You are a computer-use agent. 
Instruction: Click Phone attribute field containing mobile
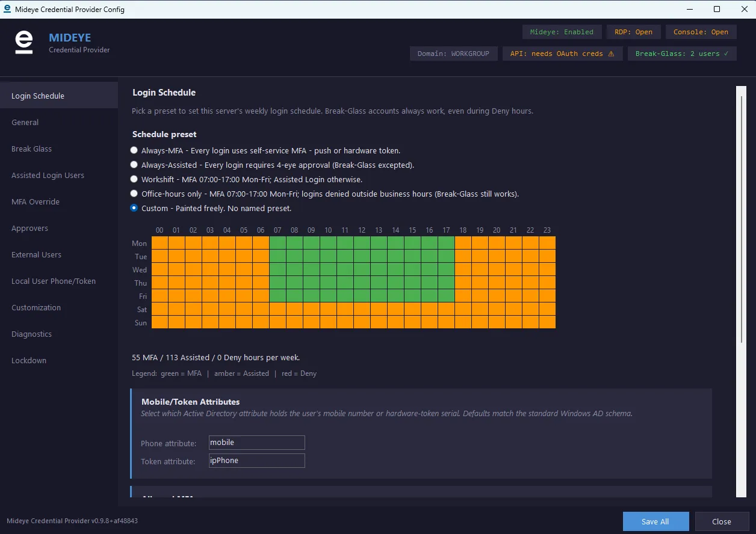[256, 443]
